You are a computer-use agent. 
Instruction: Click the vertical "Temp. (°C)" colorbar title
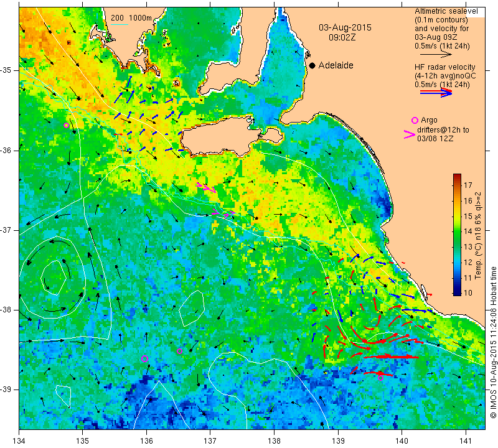pos(478,235)
